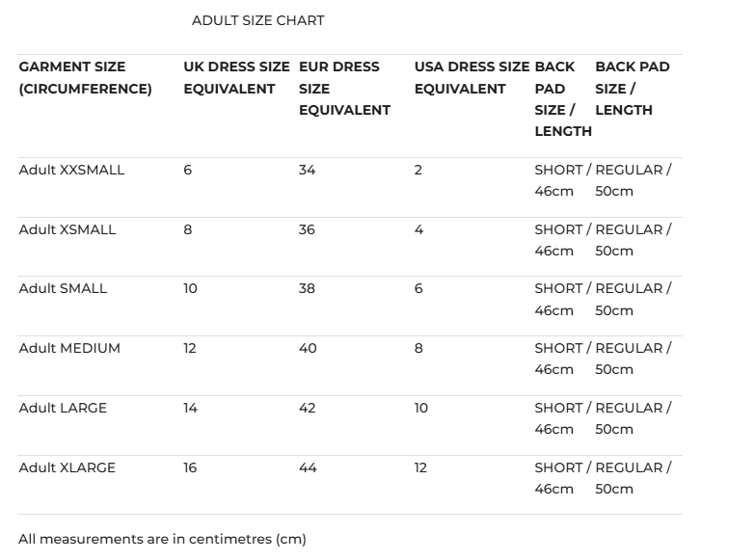
Task: Select the GARMENT SIZE (CIRCUMFERENCE) column header
Action: click(x=85, y=78)
